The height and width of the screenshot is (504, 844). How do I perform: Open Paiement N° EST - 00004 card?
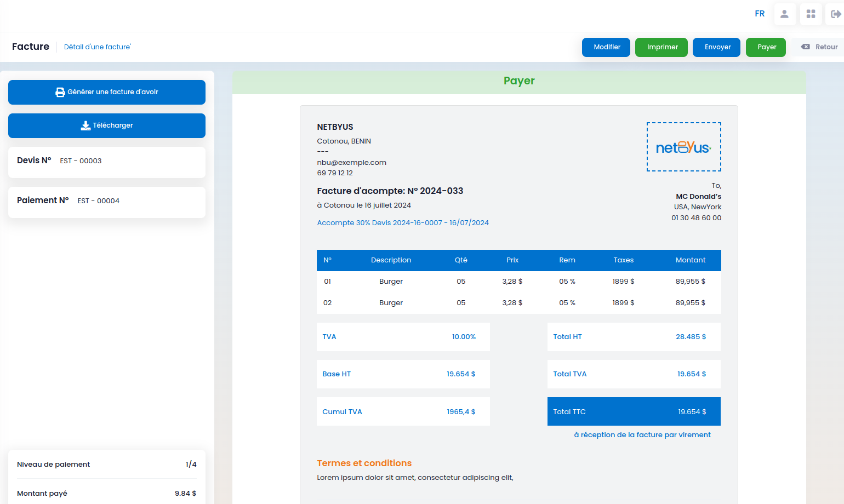[107, 202]
